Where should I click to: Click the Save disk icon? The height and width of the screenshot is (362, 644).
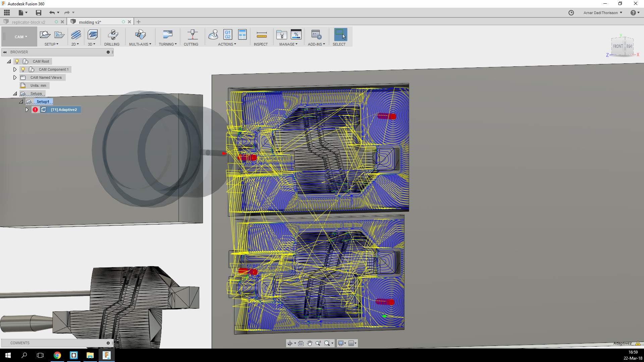[39, 13]
